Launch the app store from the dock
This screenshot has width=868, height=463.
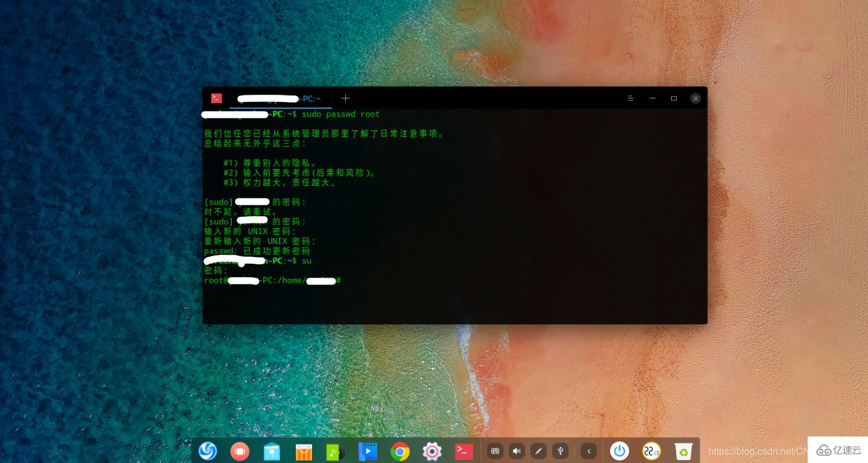[304, 452]
